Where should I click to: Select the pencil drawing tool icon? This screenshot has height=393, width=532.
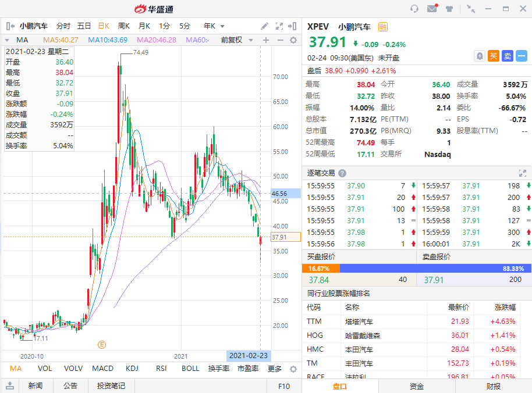(265, 26)
